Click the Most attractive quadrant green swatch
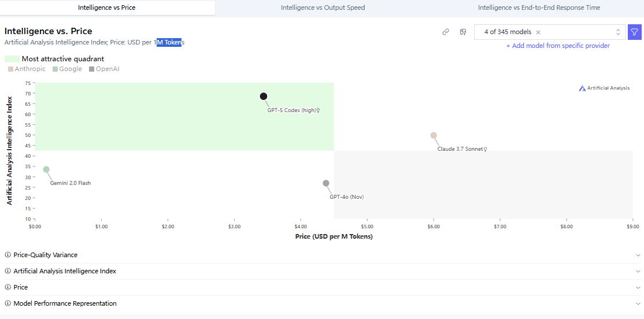Screen dimensions: 644x319 [12, 59]
